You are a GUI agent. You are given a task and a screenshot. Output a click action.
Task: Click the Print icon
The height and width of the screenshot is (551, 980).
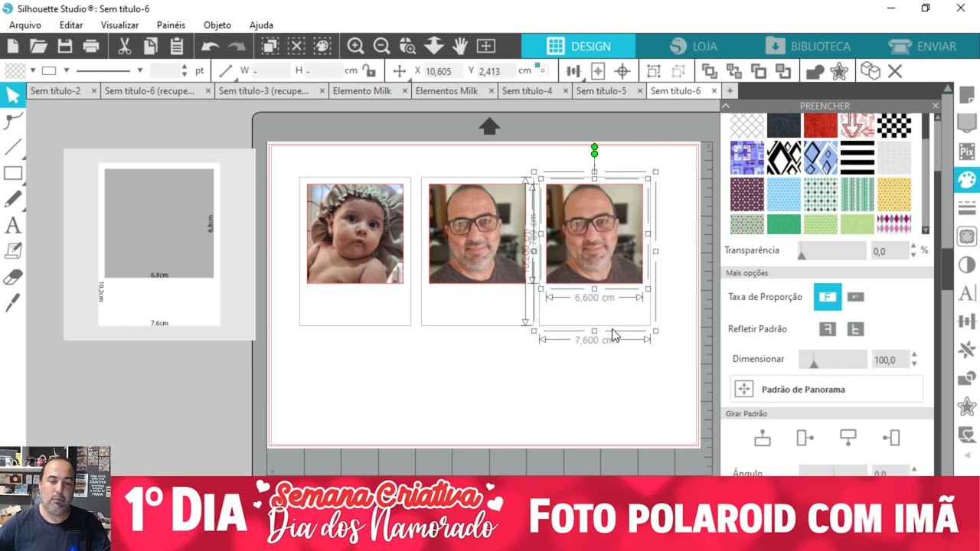tap(91, 46)
